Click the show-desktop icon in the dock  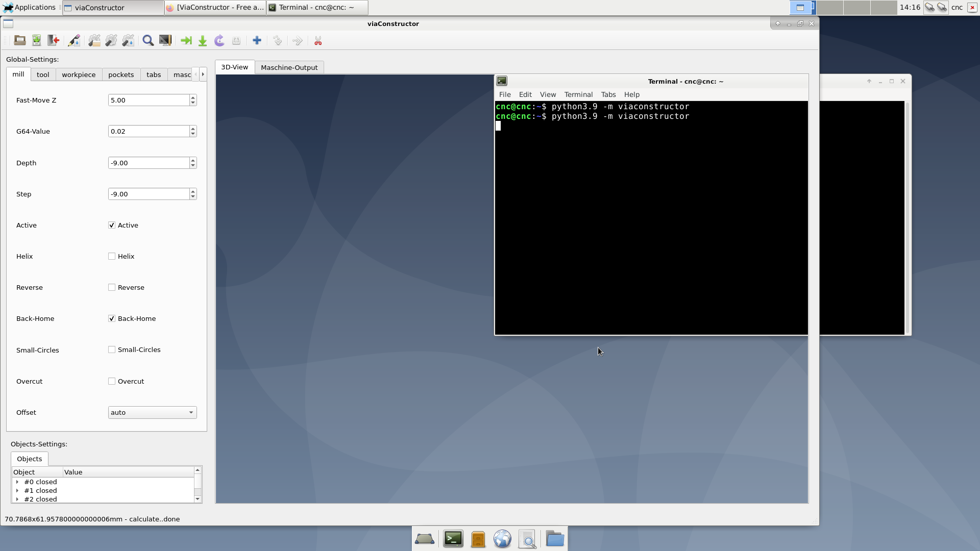[x=425, y=539]
